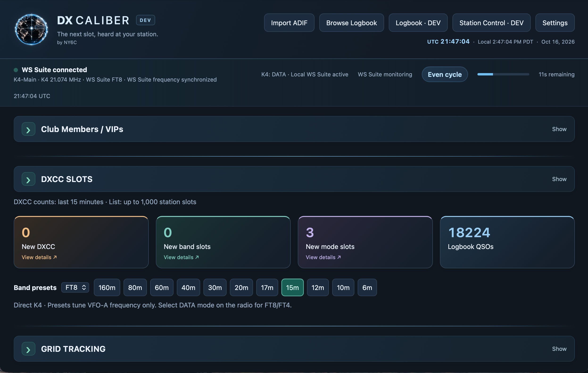Click the active 15m band preset
Viewport: 588px width, 373px height.
292,287
